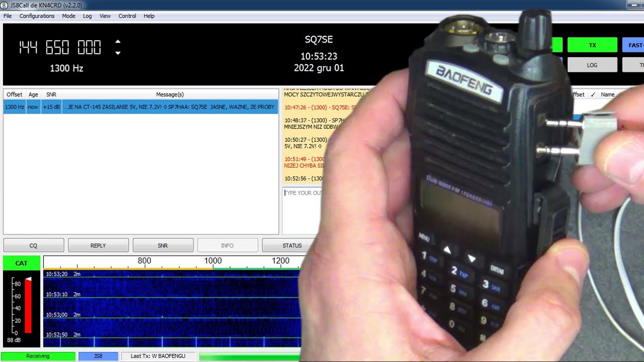
Task: Click the 10:47:26 SQ7SE log entry
Action: tap(320, 108)
